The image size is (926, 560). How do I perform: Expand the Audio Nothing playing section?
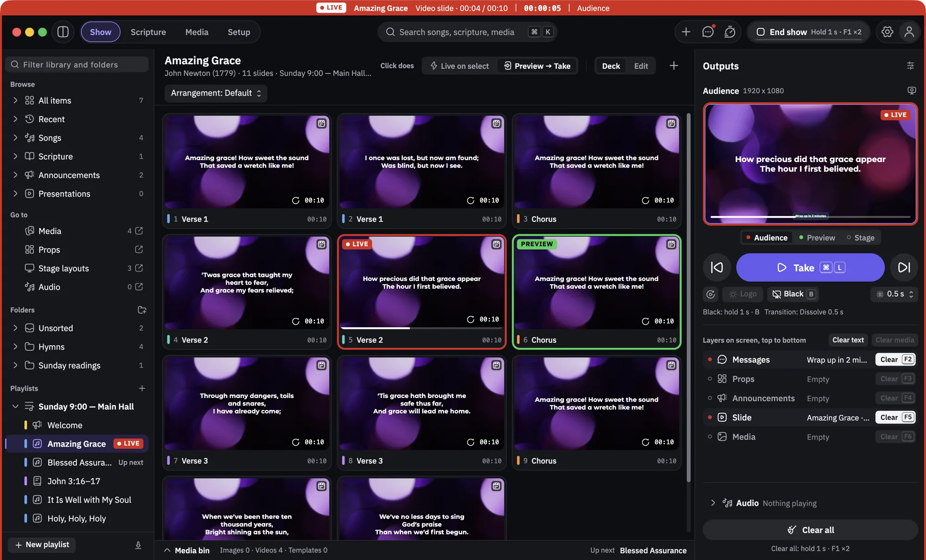pos(713,503)
